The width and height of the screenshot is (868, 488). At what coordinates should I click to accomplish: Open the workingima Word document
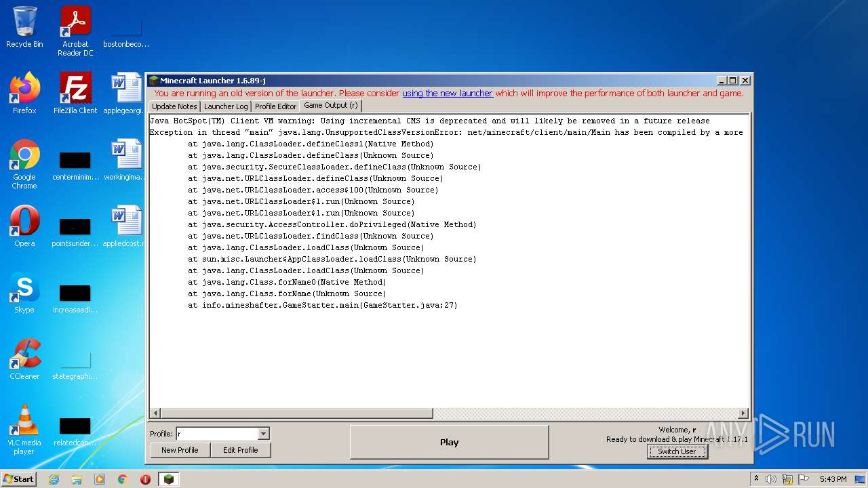pyautogui.click(x=126, y=160)
